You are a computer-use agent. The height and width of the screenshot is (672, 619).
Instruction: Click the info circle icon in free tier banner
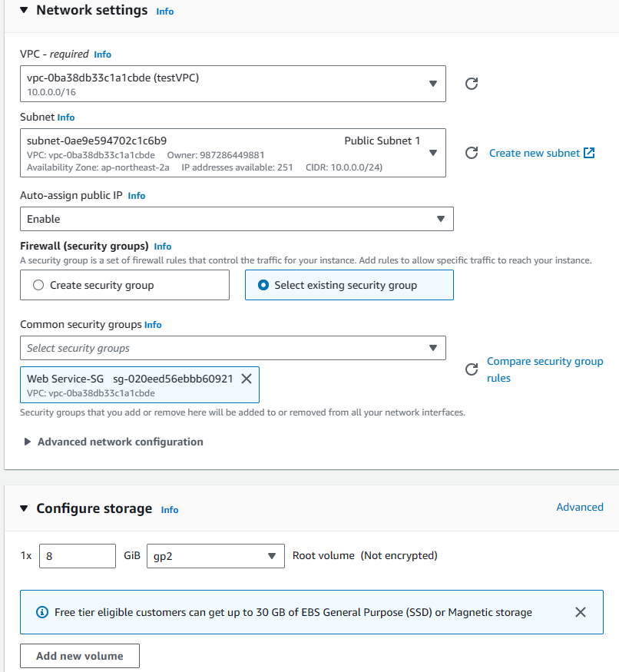tap(42, 612)
